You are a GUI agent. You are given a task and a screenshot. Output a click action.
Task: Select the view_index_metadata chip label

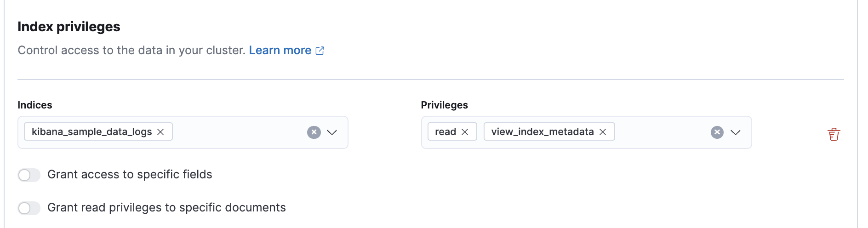[542, 132]
